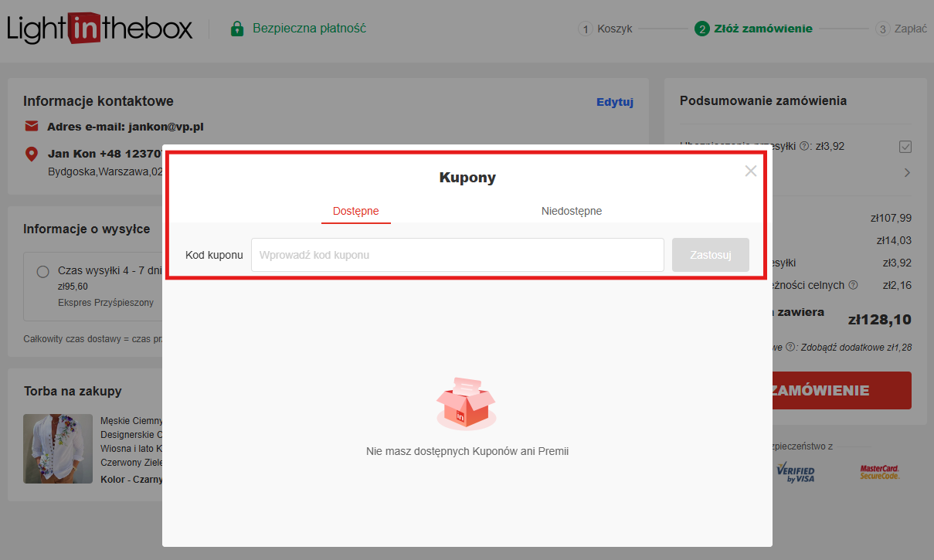934x560 pixels.
Task: Click the Verified by Visa logo
Action: [795, 473]
